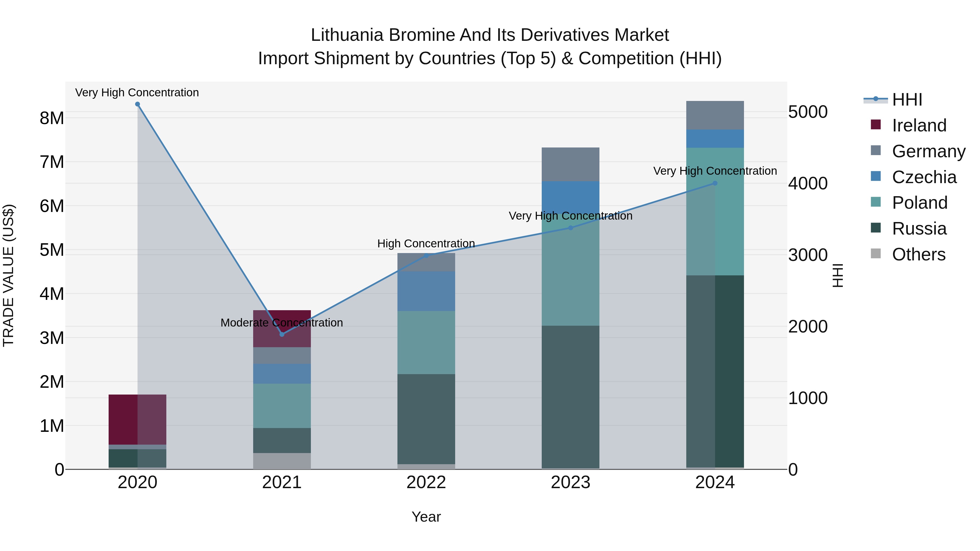
Task: Click the Russia segment of 2021 bar
Action: tap(282, 440)
